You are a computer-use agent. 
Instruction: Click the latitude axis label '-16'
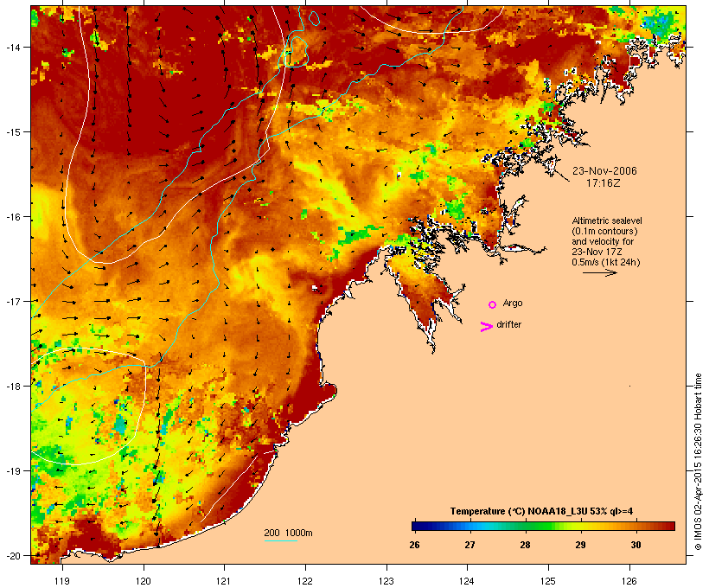click(x=12, y=217)
